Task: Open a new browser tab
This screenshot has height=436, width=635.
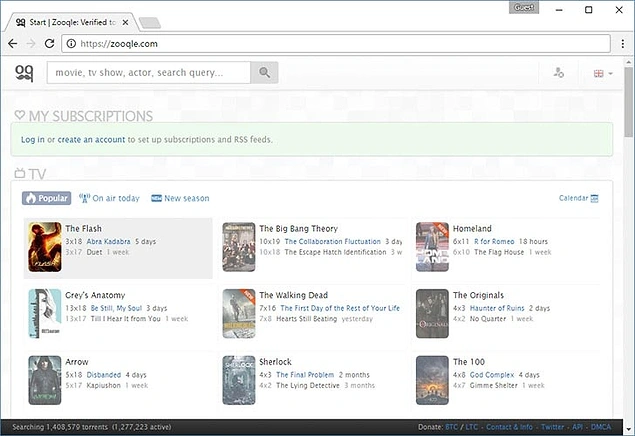Action: 150,23
